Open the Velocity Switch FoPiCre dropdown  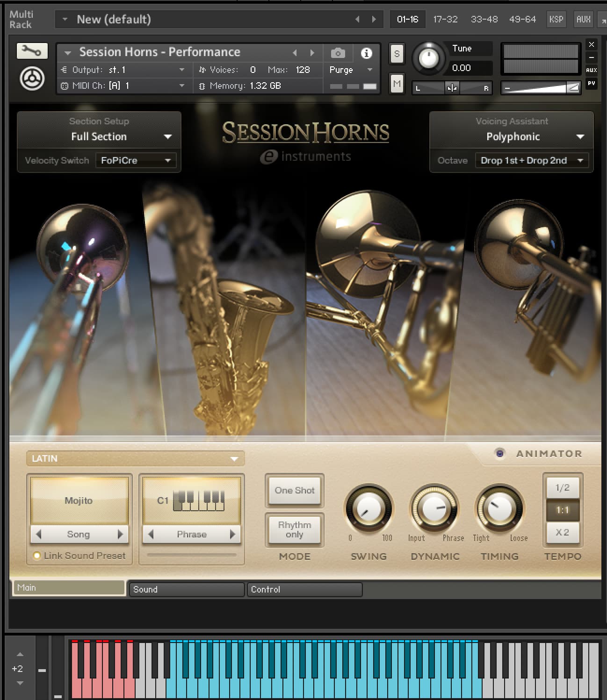(136, 160)
